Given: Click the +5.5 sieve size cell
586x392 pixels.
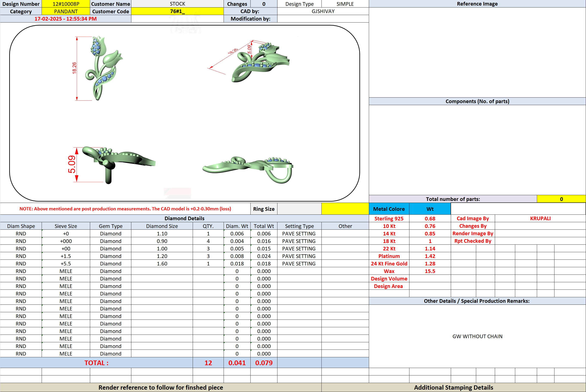Looking at the screenshot, I should pyautogui.click(x=66, y=264).
